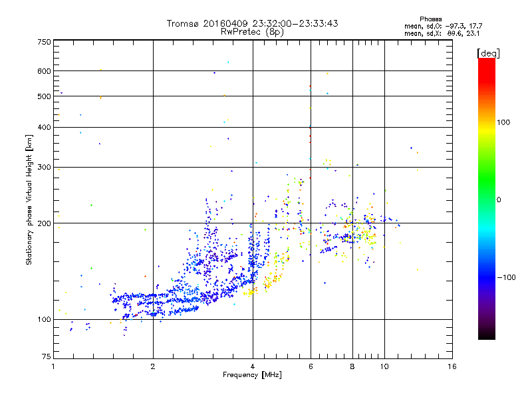Viewport: 532px width, 399px height.
Task: Click the colorbar tick label "-100"
Action: tap(506, 277)
